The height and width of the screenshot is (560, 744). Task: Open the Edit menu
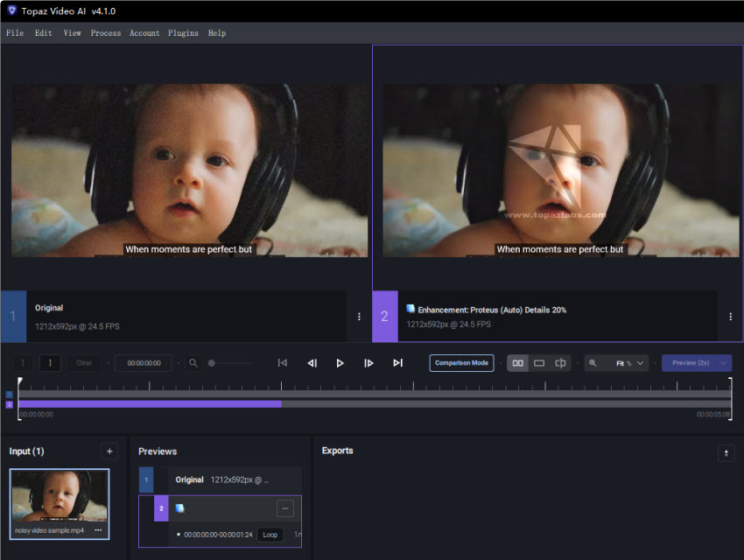coord(43,32)
